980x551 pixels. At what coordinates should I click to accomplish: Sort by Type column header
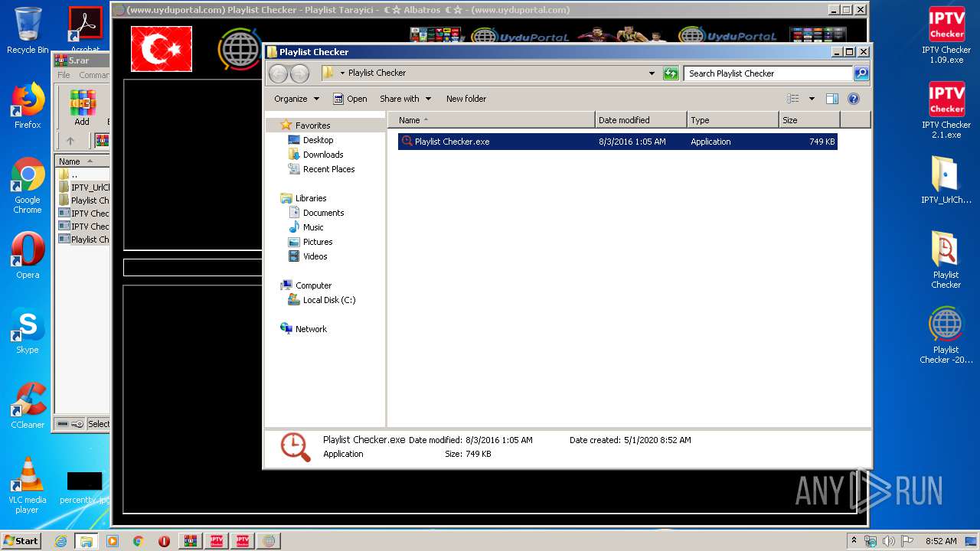(733, 120)
